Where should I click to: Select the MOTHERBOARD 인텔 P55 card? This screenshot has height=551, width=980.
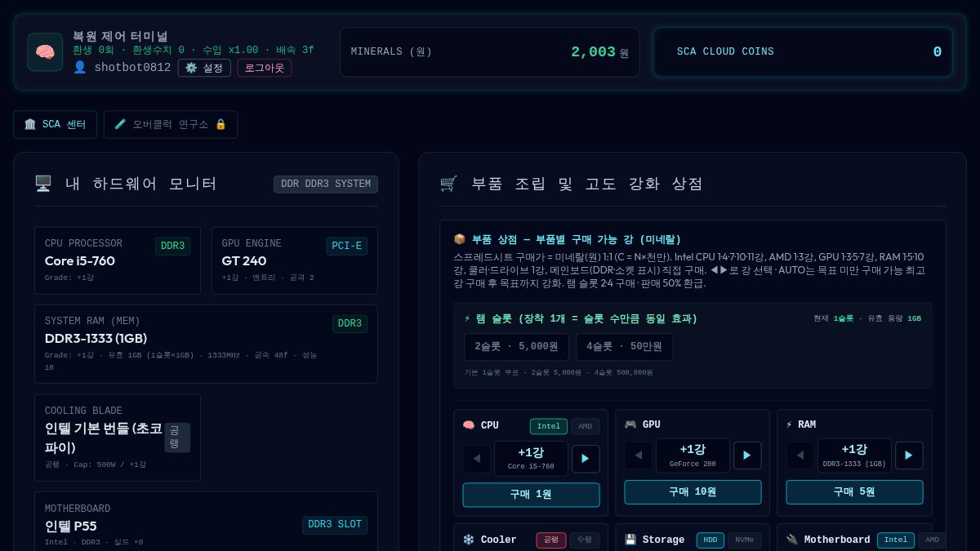pos(206,521)
